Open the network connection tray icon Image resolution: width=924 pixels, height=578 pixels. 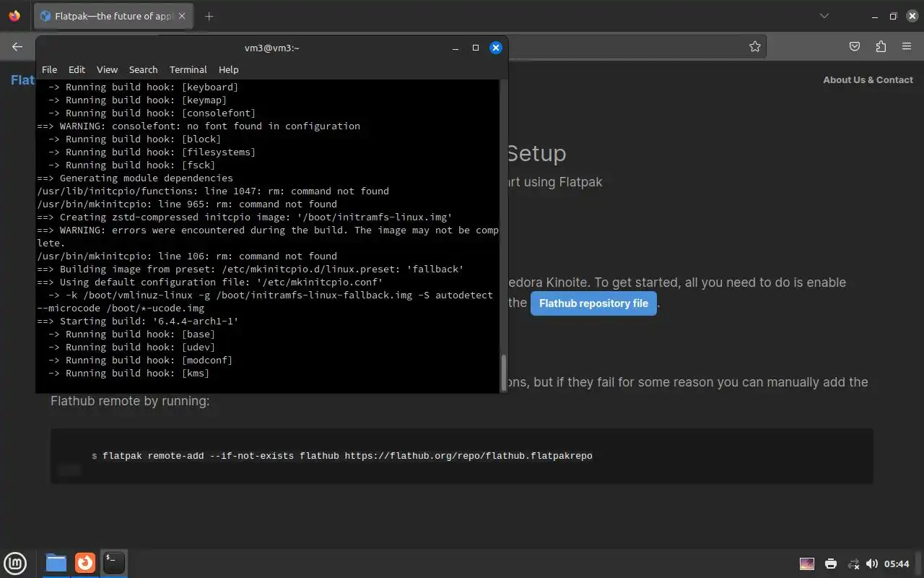[x=853, y=564]
